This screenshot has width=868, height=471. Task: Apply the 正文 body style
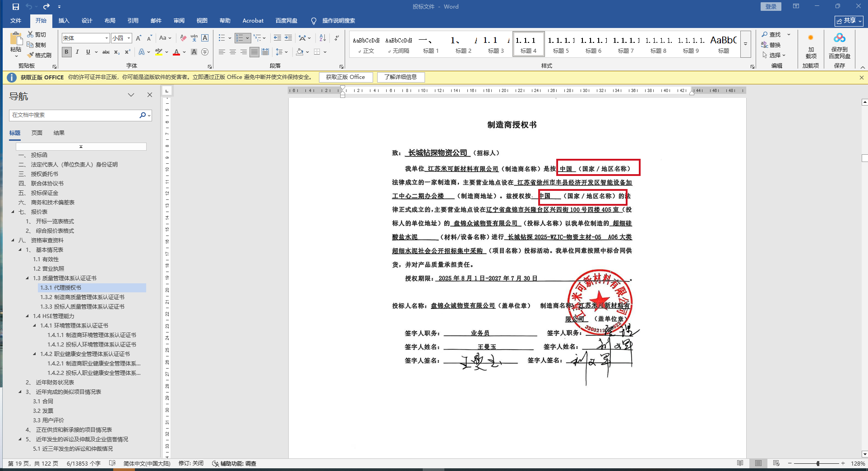tap(366, 44)
